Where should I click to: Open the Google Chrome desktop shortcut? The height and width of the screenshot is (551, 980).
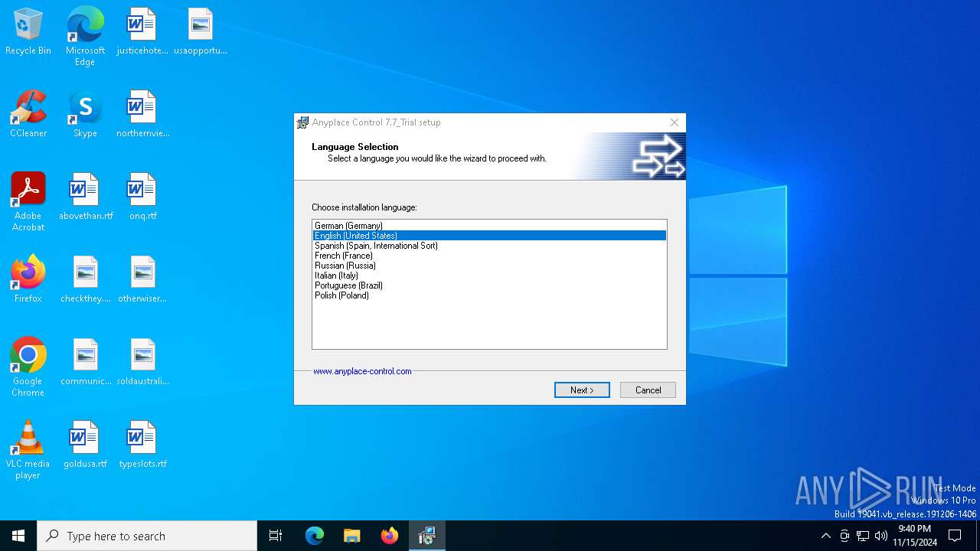point(28,367)
